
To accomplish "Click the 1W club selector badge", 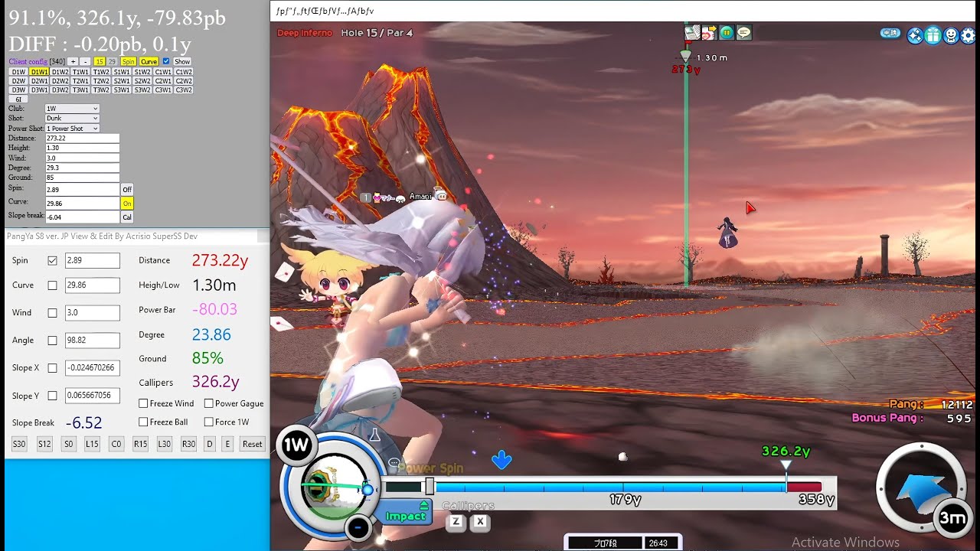I will [x=296, y=445].
